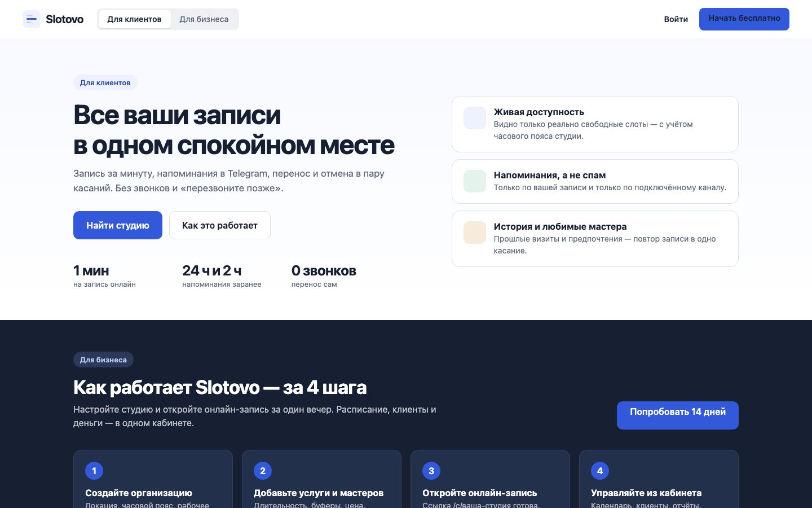Click step 4 number circle

[x=600, y=471]
